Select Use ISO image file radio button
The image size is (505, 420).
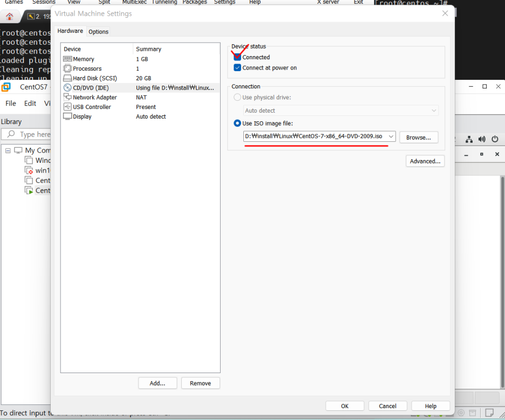237,123
